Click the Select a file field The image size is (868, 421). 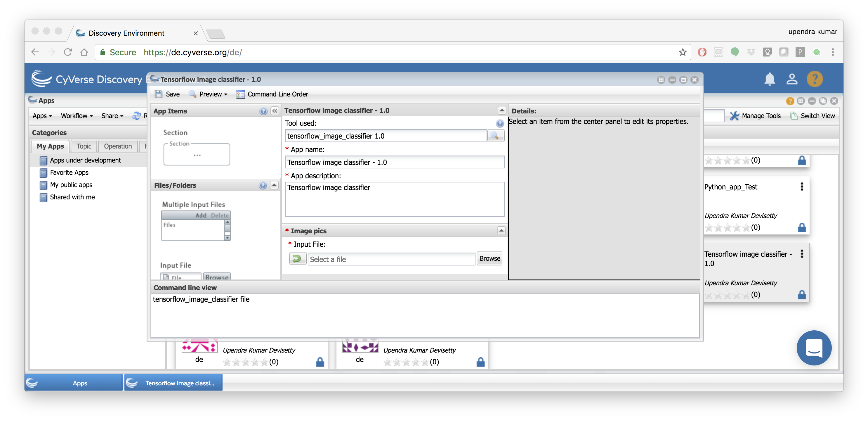pos(391,259)
